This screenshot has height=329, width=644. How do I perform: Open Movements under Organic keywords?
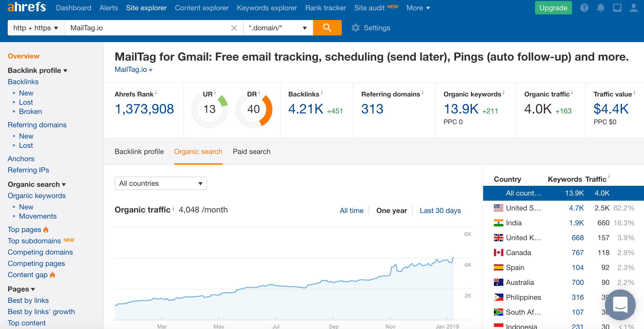(x=38, y=216)
